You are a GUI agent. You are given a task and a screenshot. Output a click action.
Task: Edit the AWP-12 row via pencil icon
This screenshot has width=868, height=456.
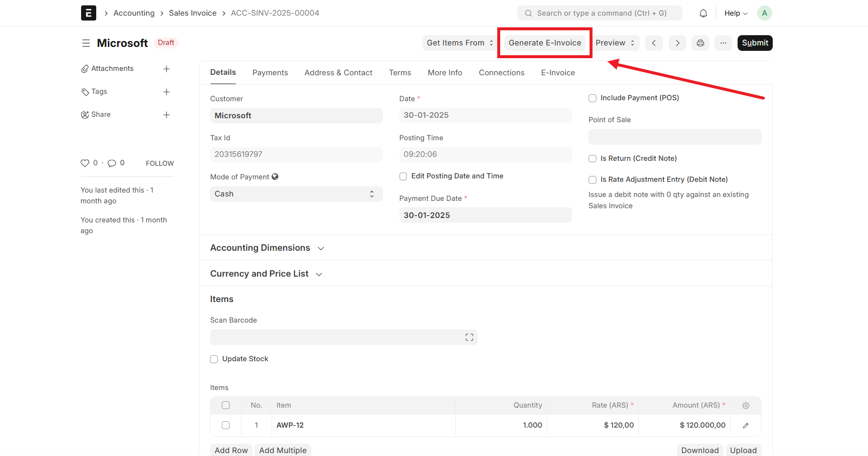point(745,425)
